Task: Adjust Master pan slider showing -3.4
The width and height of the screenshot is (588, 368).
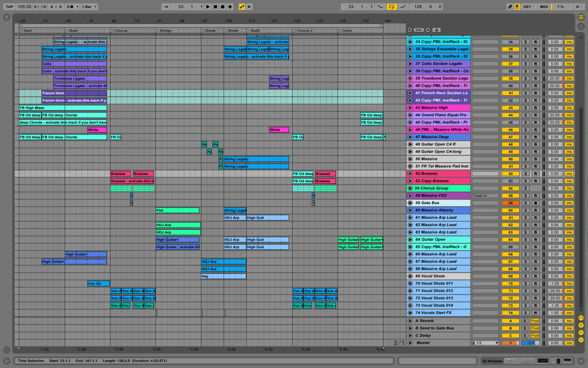Action: (x=530, y=343)
